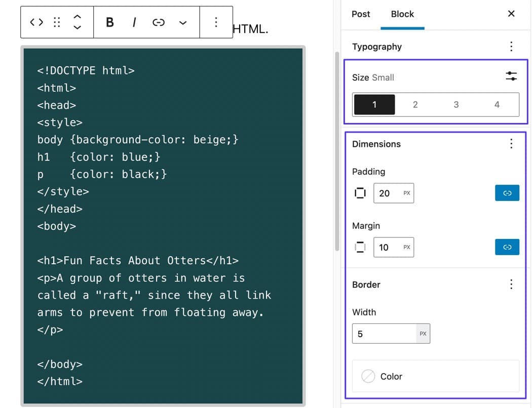This screenshot has height=408, width=532.
Task: Click the insert link icon in toolbar
Action: (159, 22)
